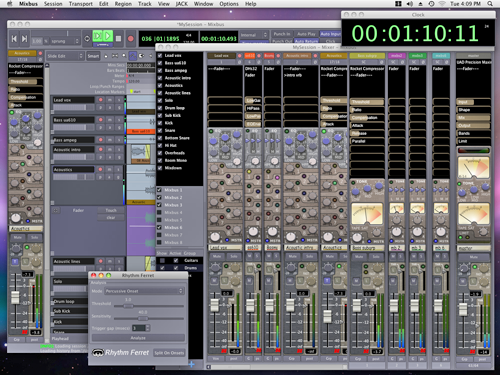
Task: Record-arm the Lead vox track
Action: [x=100, y=100]
